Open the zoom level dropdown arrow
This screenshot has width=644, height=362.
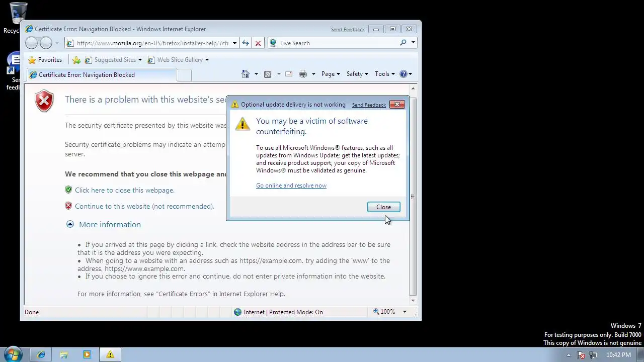pos(405,312)
